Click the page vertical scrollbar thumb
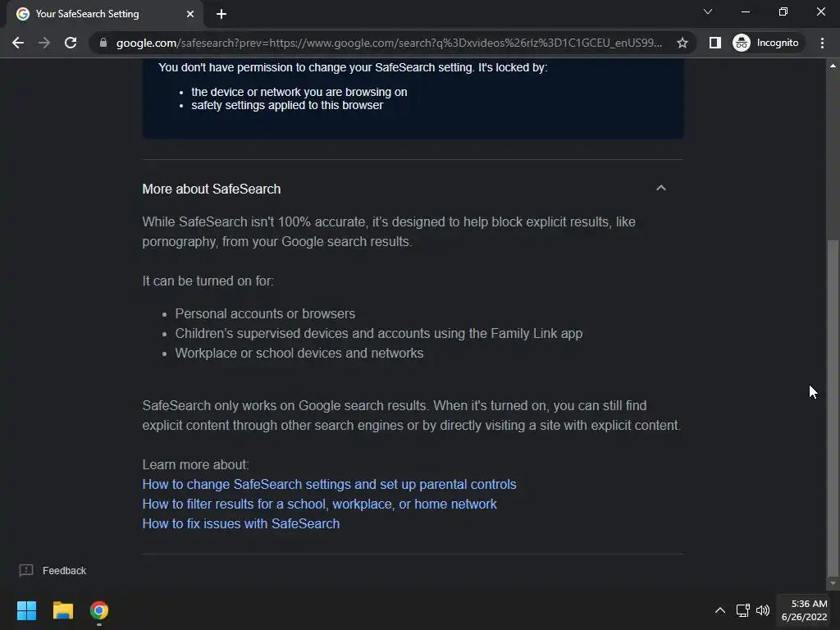 coord(833,407)
